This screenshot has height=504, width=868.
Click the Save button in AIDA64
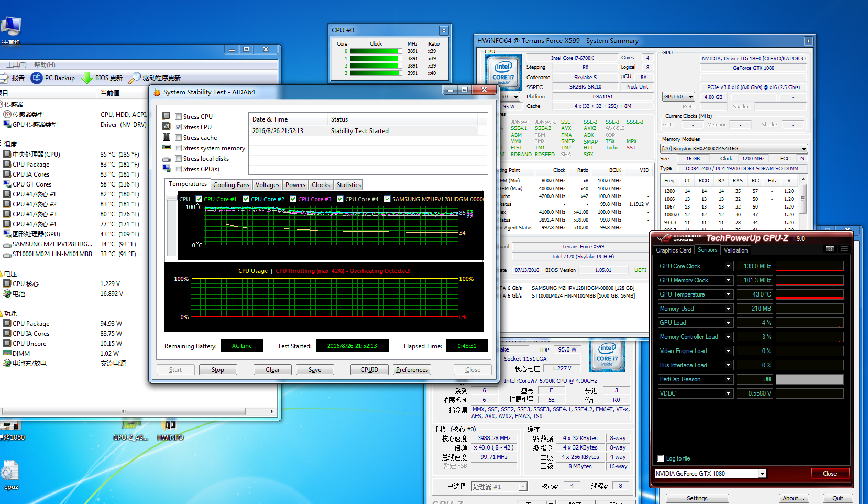315,370
